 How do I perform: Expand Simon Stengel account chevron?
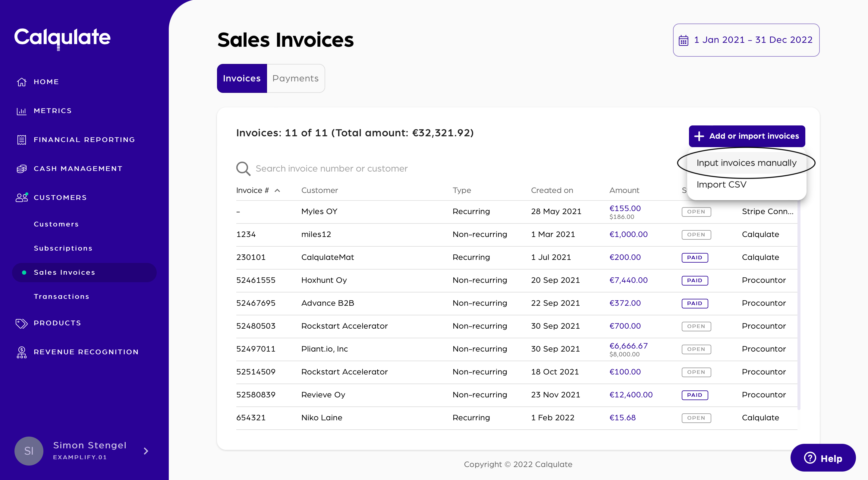pyautogui.click(x=146, y=451)
